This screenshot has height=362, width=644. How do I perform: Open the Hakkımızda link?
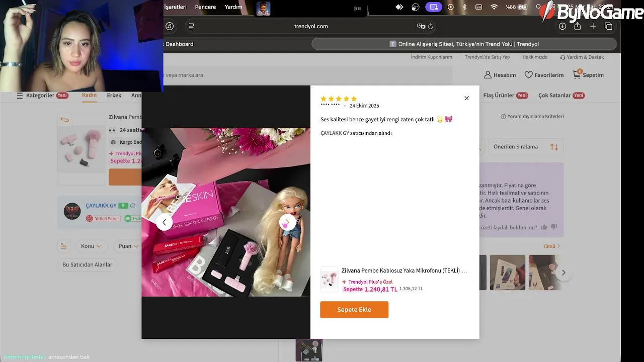click(535, 57)
